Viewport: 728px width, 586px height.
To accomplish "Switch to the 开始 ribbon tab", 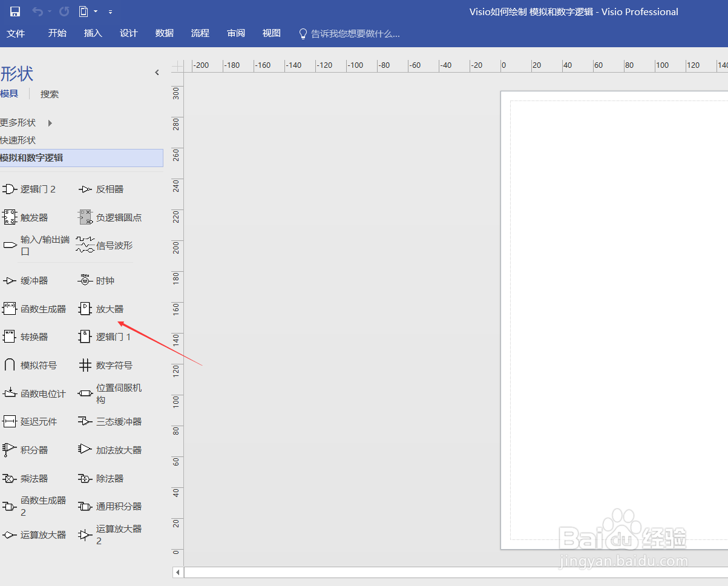I will pos(57,33).
